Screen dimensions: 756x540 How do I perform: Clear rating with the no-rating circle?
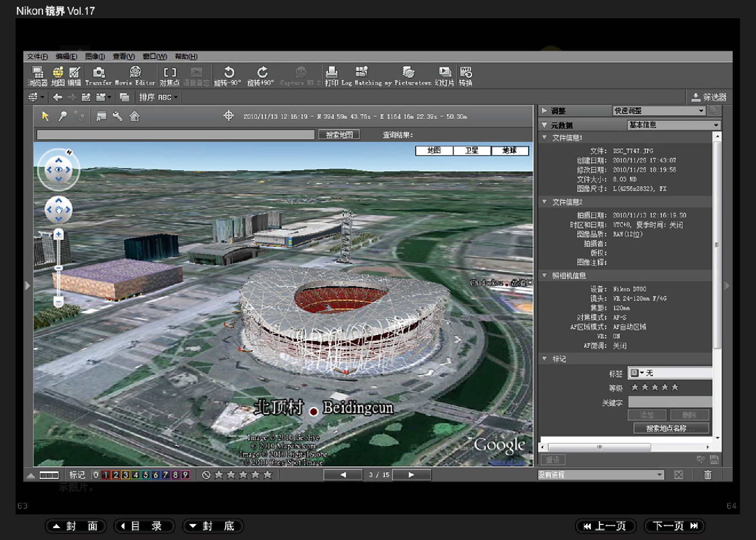(206, 475)
